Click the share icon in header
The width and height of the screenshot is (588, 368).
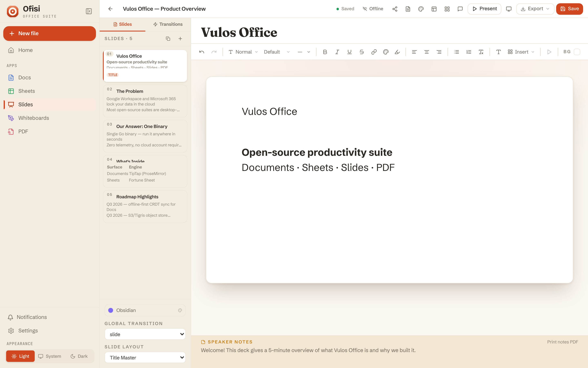click(395, 9)
